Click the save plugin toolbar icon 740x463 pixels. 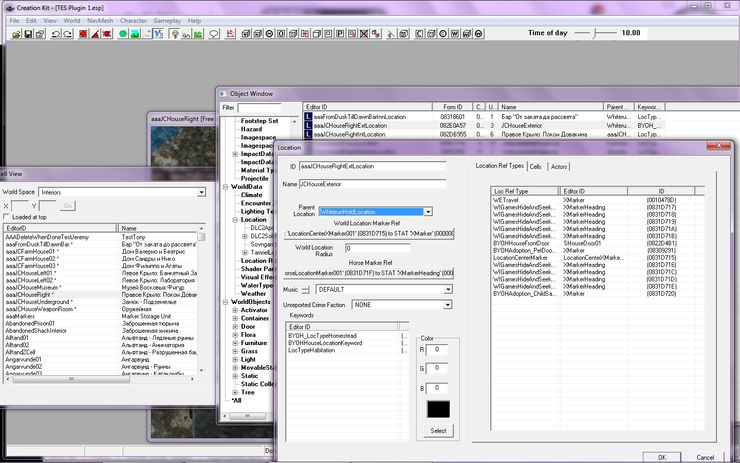(30, 33)
